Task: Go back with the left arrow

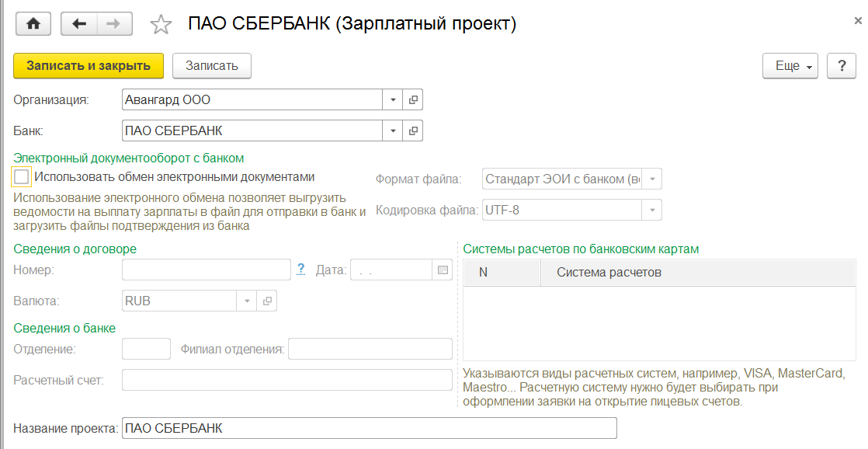Action: click(78, 24)
